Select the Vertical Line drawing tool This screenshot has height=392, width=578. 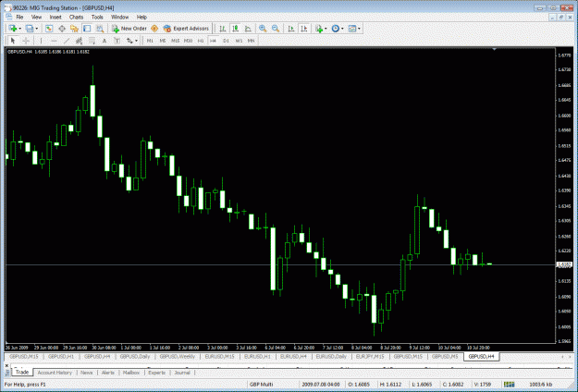click(41, 41)
